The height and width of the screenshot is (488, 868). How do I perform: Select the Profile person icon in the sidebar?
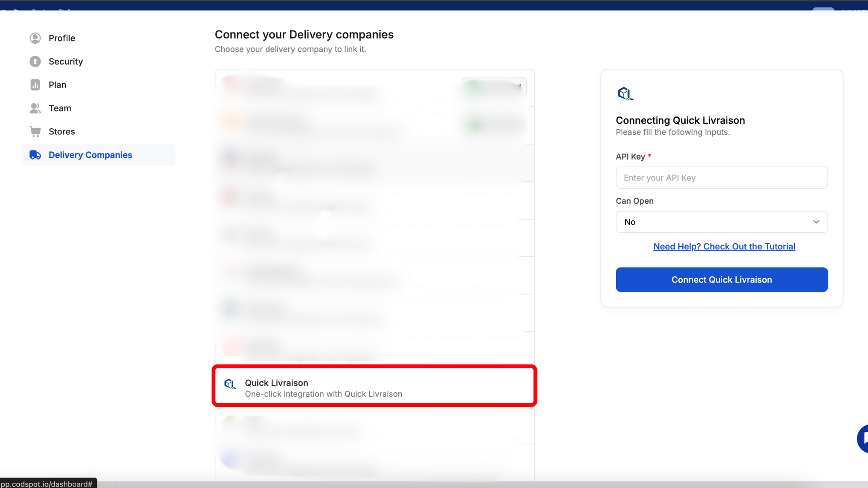click(x=35, y=38)
